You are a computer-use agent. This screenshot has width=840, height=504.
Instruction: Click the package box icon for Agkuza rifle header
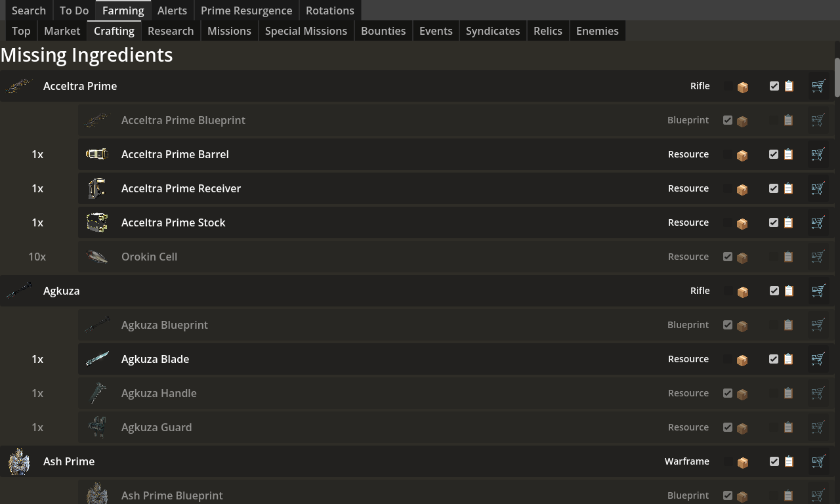point(743,292)
